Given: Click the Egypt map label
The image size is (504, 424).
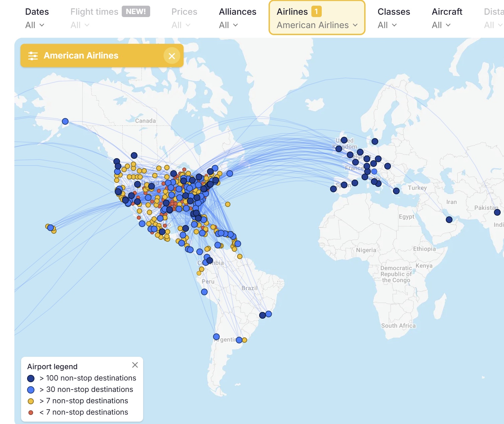Looking at the screenshot, I should click(406, 217).
